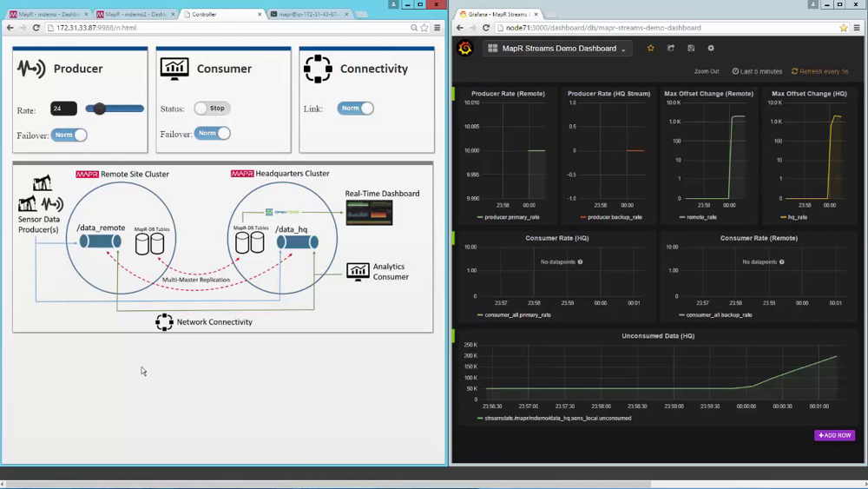Open the Max Offset Change (HQ) panel menu
This screenshot has width=868, height=489.
(x=809, y=94)
